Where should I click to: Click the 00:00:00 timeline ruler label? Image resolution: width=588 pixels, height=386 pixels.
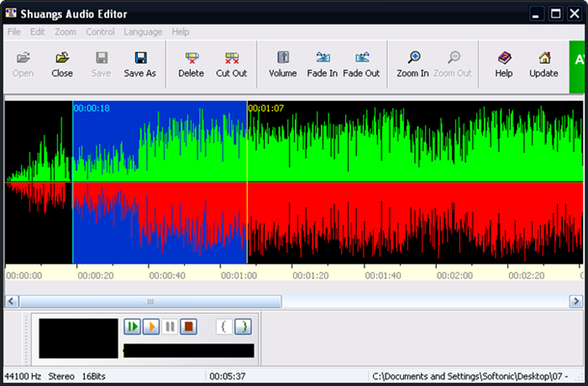tap(24, 276)
